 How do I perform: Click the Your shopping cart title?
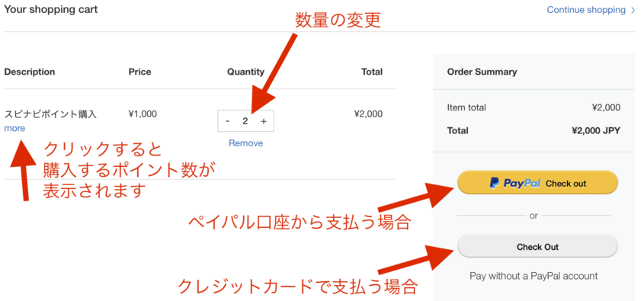click(x=51, y=9)
